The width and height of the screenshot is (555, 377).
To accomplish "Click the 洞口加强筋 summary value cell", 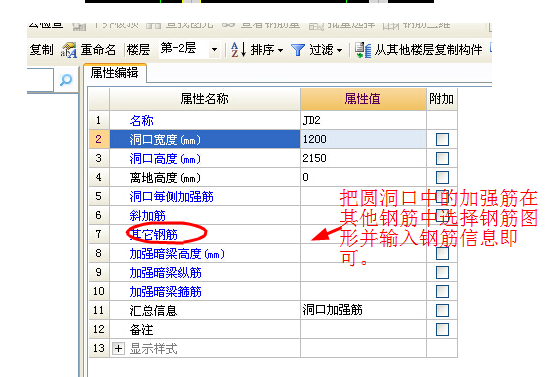I will click(363, 310).
